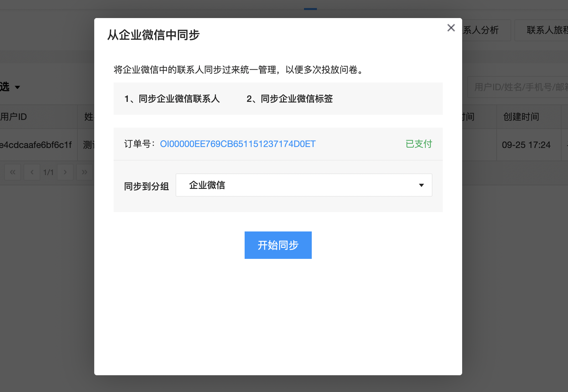Image resolution: width=568 pixels, height=392 pixels.
Task: Open the 联系人旅程 tab in background
Action: [x=542, y=30]
